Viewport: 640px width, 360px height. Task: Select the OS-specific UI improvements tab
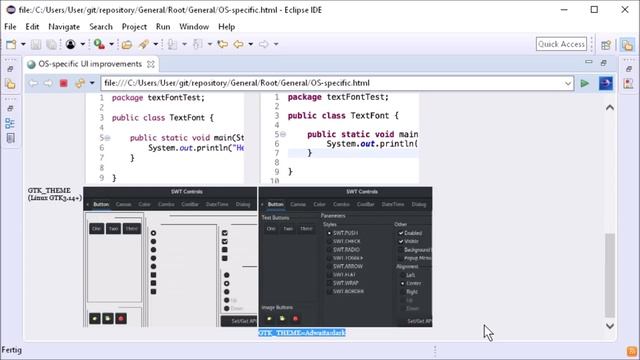pyautogui.click(x=90, y=64)
